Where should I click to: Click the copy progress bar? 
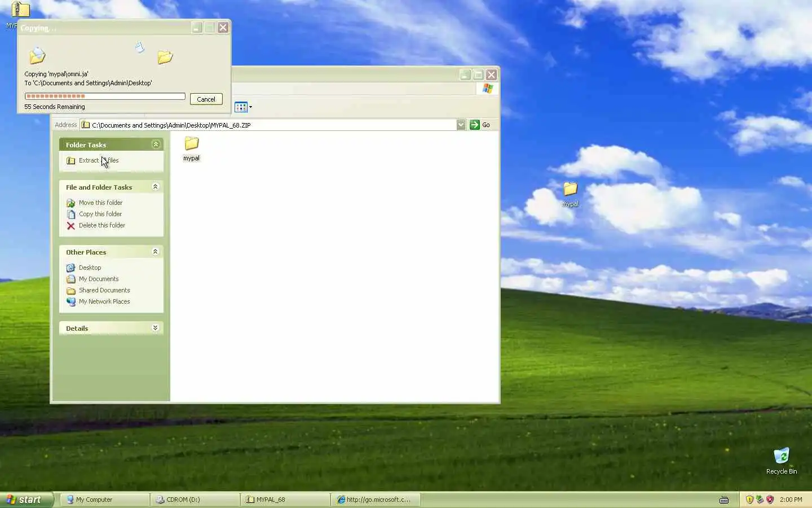click(x=105, y=96)
